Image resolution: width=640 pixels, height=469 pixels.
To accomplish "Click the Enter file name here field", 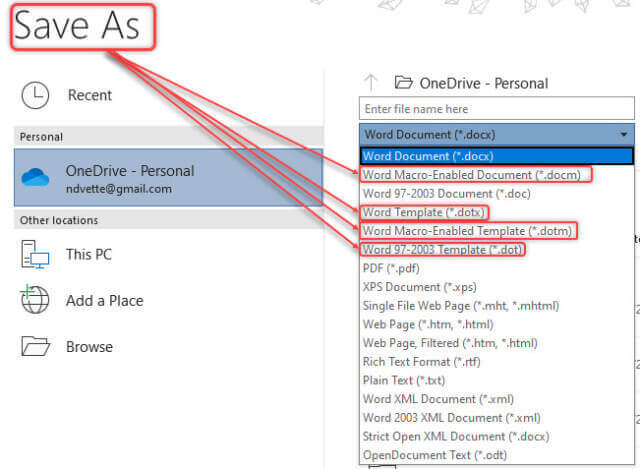I will 497,109.
